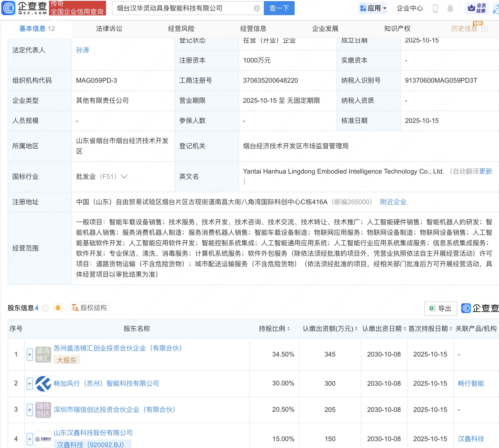
Task: Click shareholder info alert bell icon
Action: (x=58, y=308)
